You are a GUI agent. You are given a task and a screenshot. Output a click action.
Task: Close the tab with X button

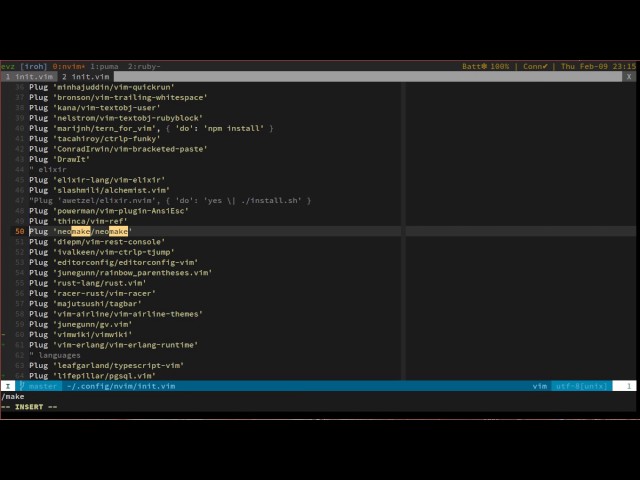point(629,77)
